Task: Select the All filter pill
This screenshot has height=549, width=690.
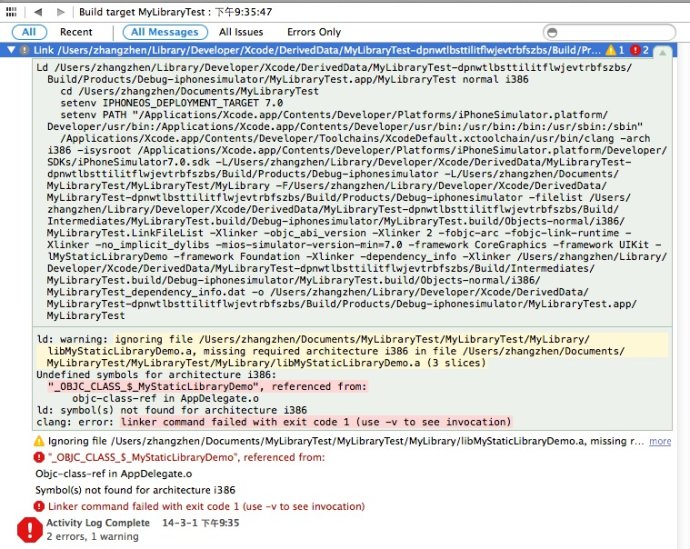Action: (x=29, y=32)
